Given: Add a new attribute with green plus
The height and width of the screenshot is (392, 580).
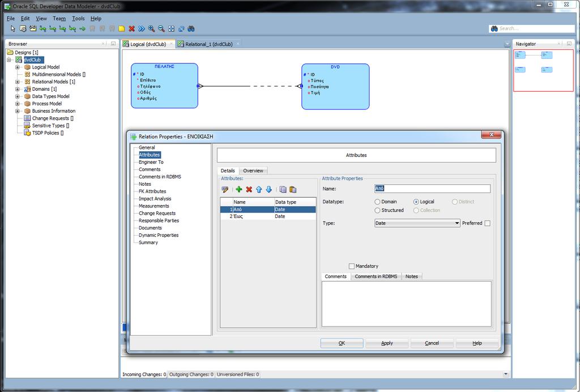Looking at the screenshot, I should 239,189.
